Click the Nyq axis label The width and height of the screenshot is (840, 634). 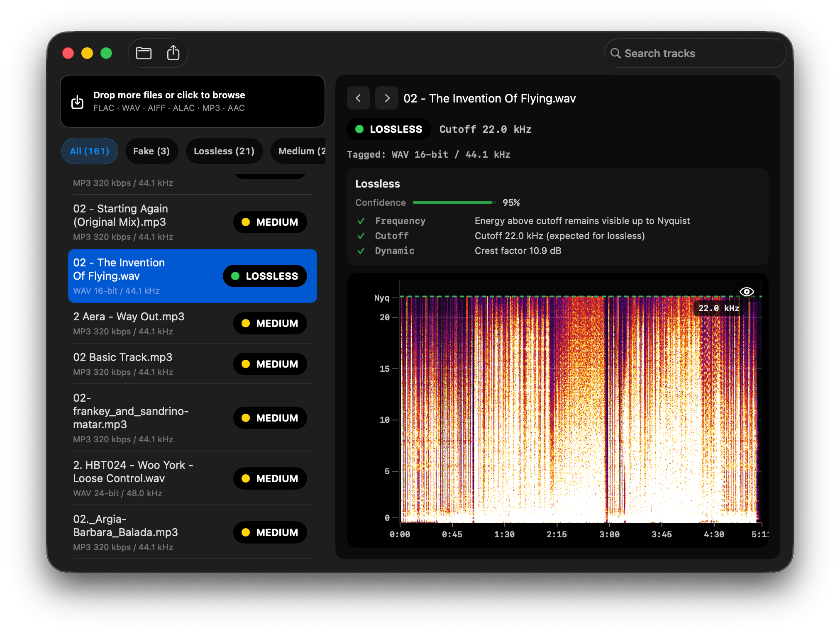[x=382, y=297]
